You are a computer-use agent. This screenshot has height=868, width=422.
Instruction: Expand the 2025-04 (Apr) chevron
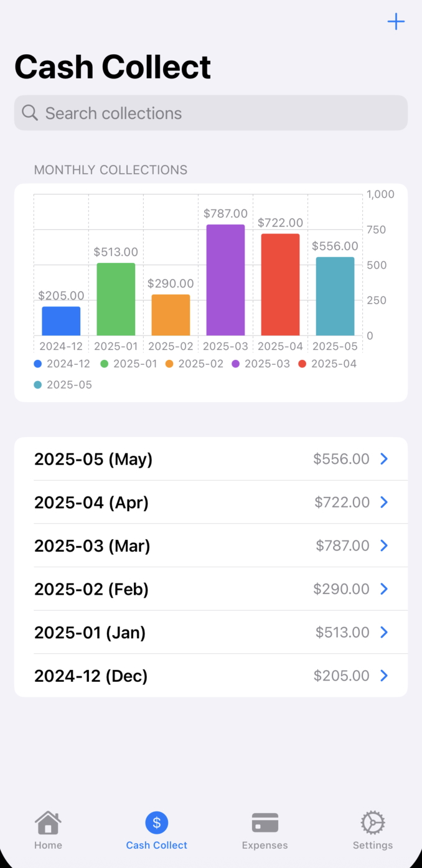click(384, 502)
